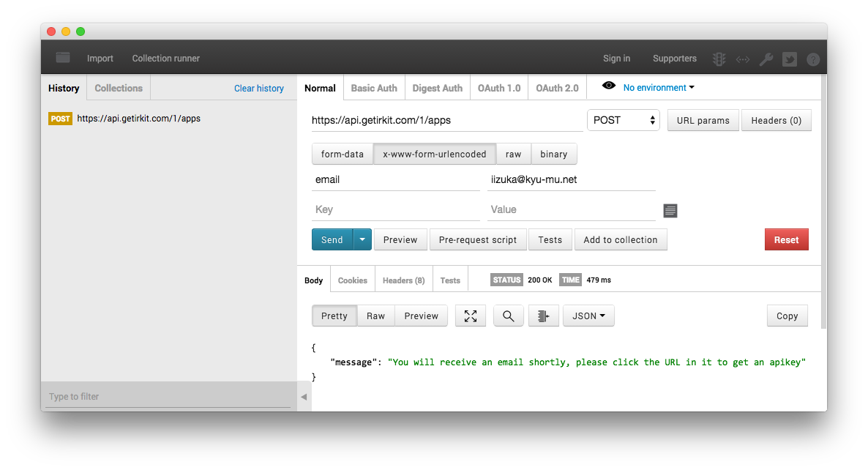The height and width of the screenshot is (470, 868).
Task: Open the Twitter bird icon
Action: tap(790, 59)
